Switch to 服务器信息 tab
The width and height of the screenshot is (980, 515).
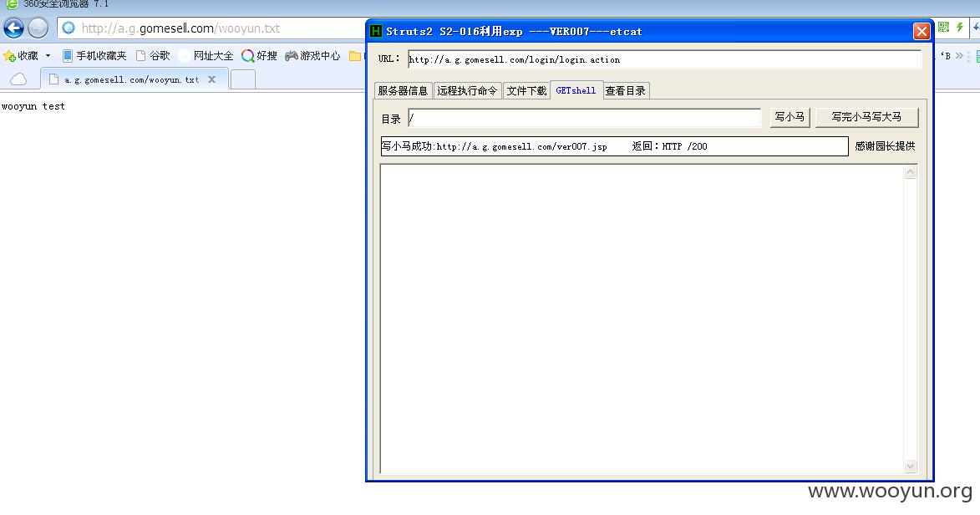coord(404,91)
